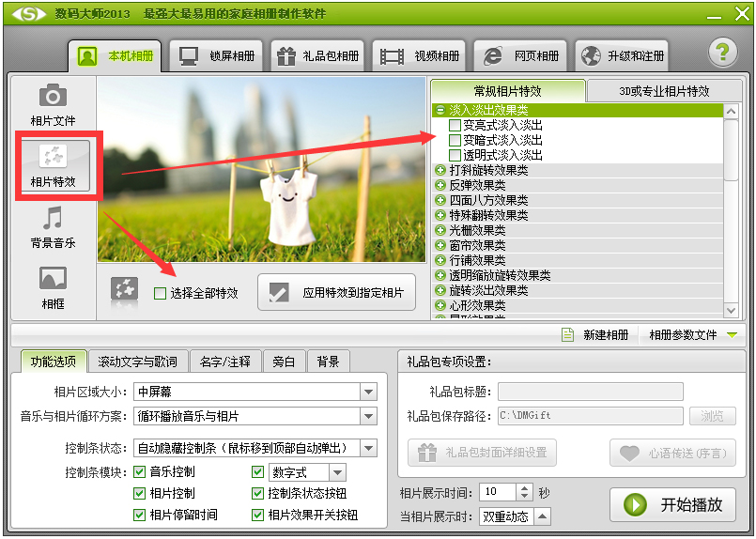Uncheck the 音乐控制 checkbox

coord(139,471)
